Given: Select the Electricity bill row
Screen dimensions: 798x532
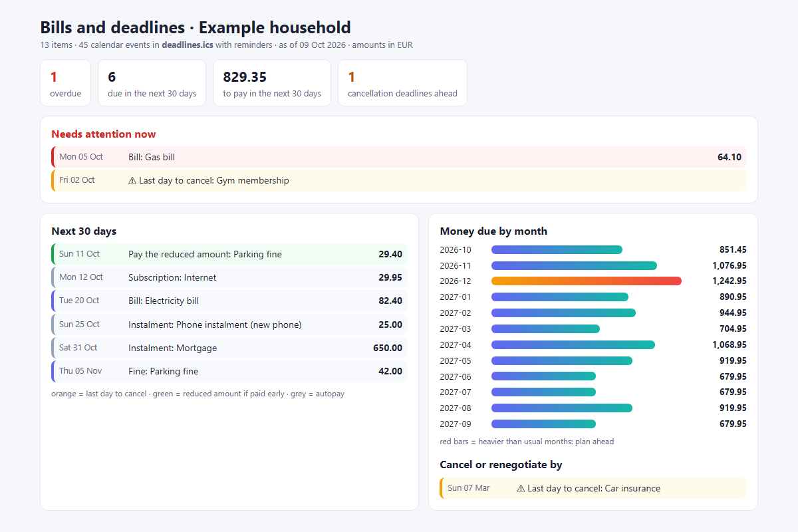Looking at the screenshot, I should tap(229, 301).
